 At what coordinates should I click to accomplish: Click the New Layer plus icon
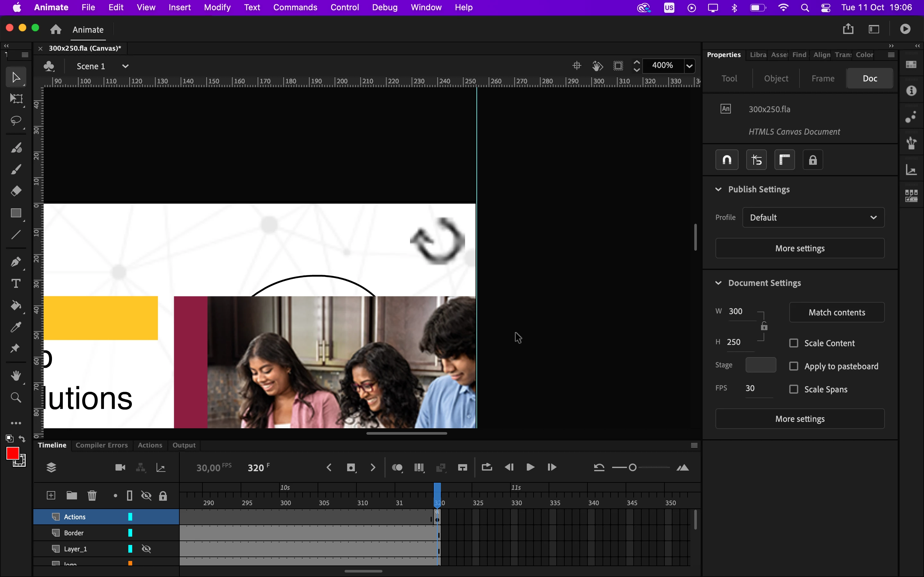tap(51, 496)
